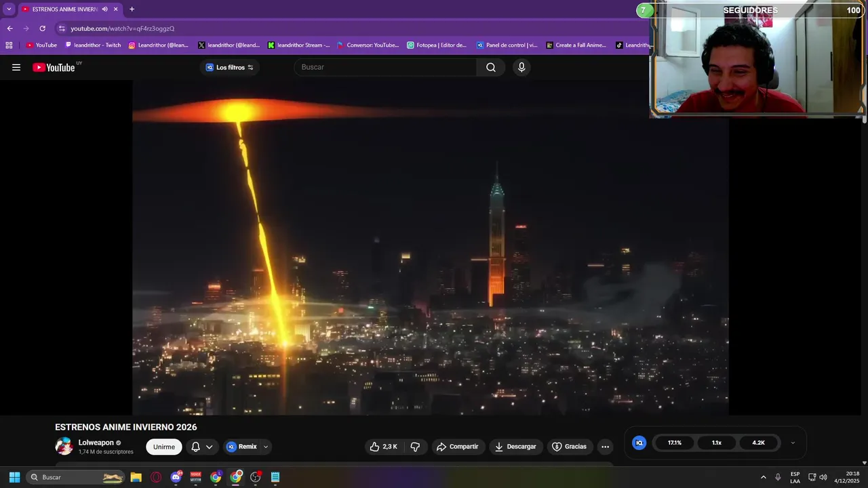Click the taskbar Buscar search box

[x=76, y=477]
